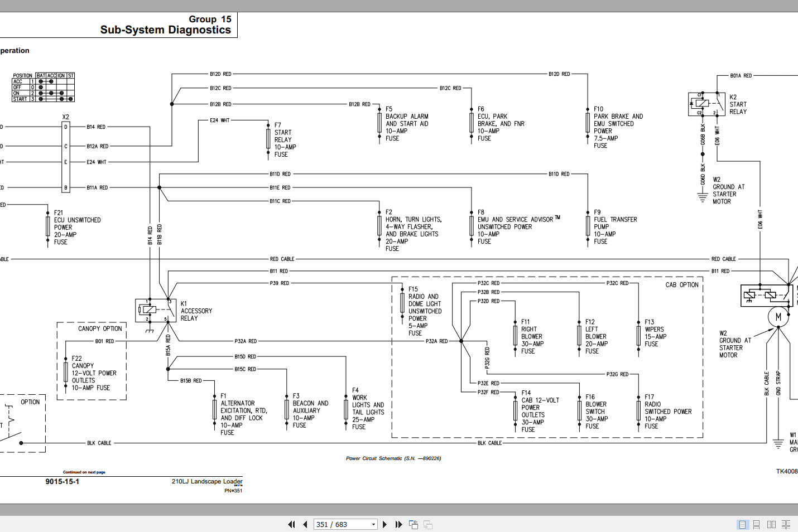Viewport: 798px width, 532px height.
Task: Click 'F9 FUEL TRANSFER PUMP' label
Action: point(615,227)
